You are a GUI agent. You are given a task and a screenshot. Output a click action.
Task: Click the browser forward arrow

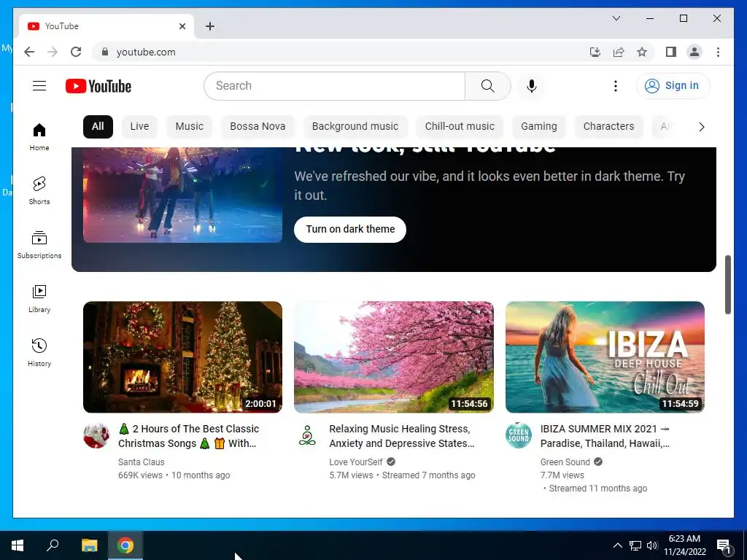(x=53, y=52)
